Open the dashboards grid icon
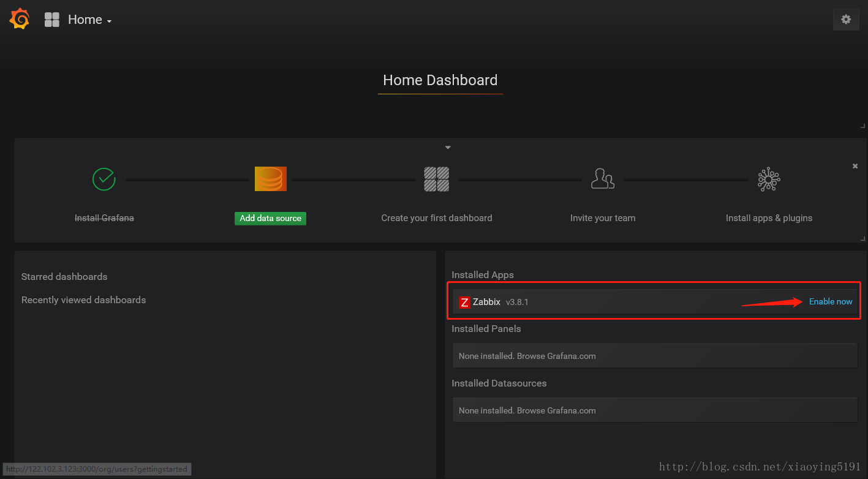868x479 pixels. (x=52, y=20)
